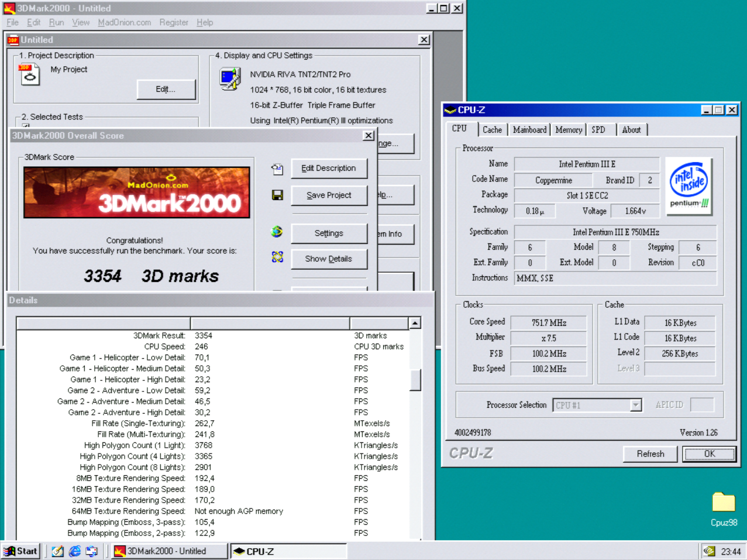Click the My Project file icon
The image size is (747, 560).
[29, 74]
